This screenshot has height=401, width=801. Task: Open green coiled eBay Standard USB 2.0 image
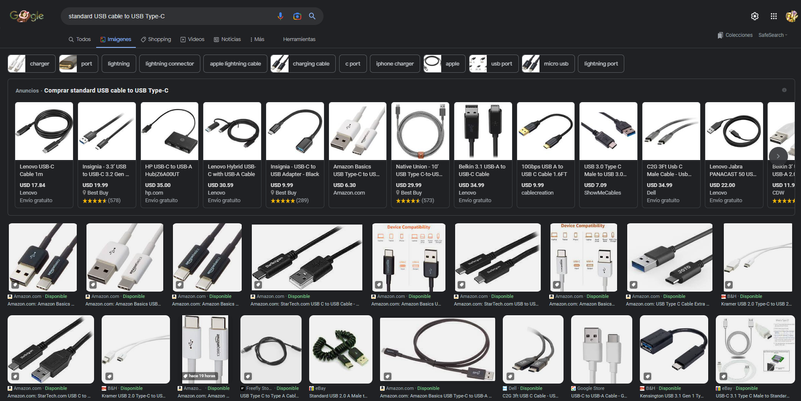341,349
